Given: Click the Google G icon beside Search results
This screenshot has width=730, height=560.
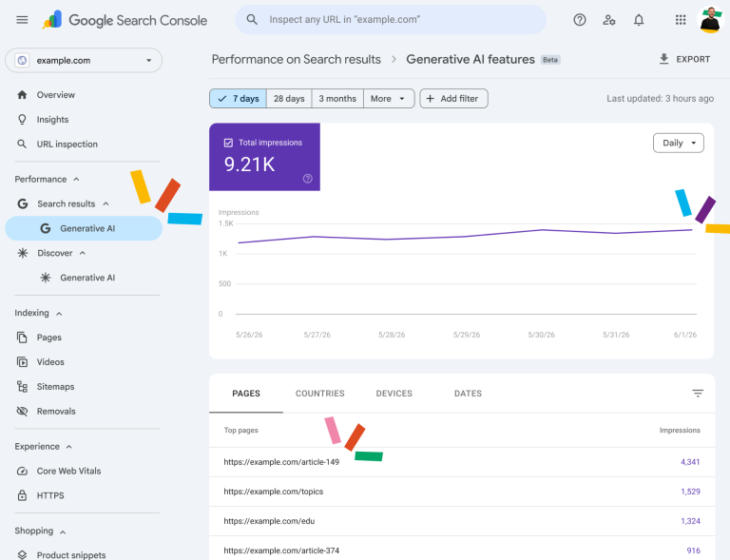Looking at the screenshot, I should [23, 203].
